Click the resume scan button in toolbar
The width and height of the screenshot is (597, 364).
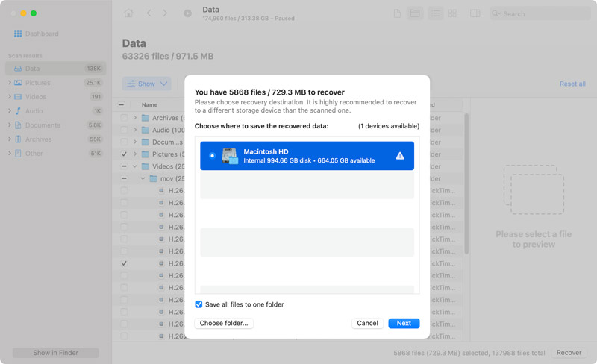[x=187, y=13]
